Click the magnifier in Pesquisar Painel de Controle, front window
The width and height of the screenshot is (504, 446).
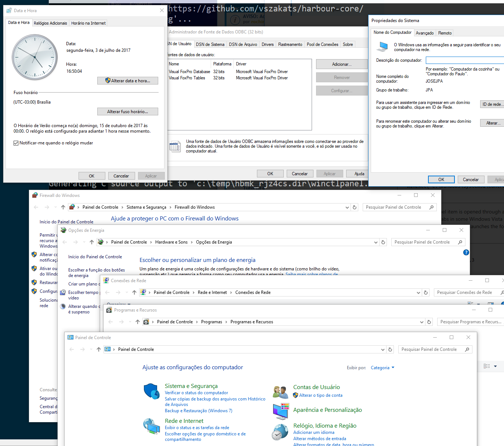(x=467, y=349)
